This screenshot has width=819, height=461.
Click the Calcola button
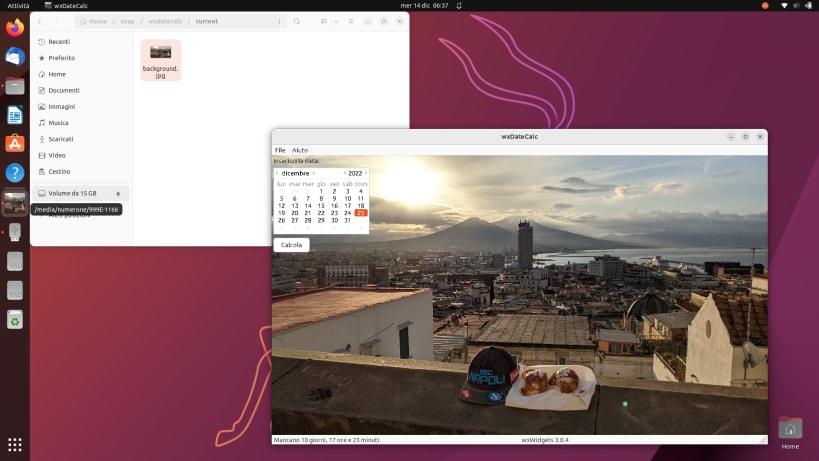[291, 245]
